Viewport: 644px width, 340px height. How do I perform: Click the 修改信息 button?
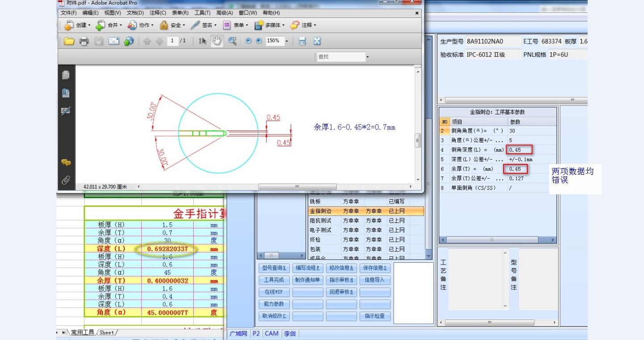pyautogui.click(x=341, y=268)
